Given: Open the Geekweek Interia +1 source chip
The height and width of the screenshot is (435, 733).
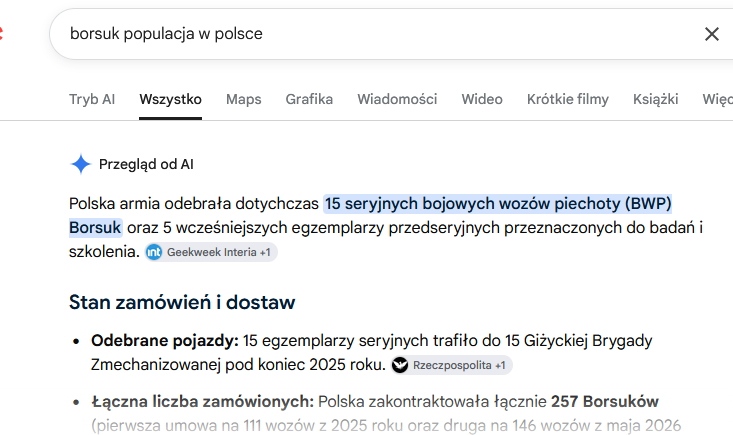Looking at the screenshot, I should (211, 252).
